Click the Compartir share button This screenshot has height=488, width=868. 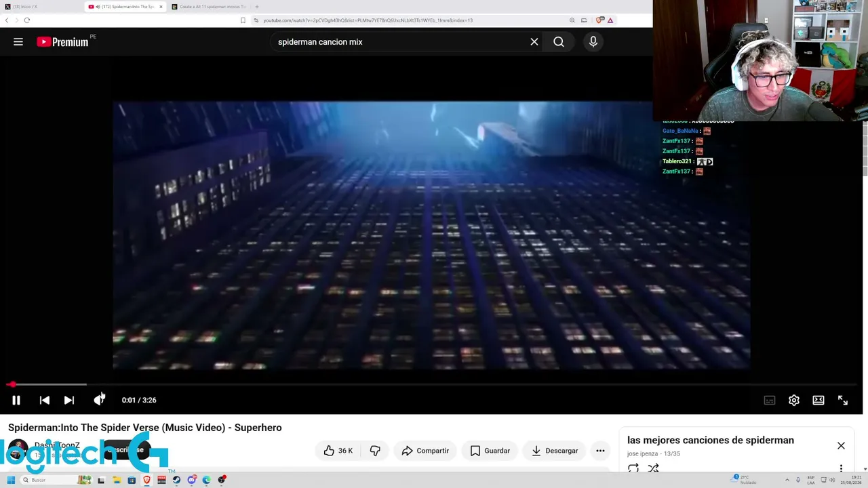pos(425,451)
